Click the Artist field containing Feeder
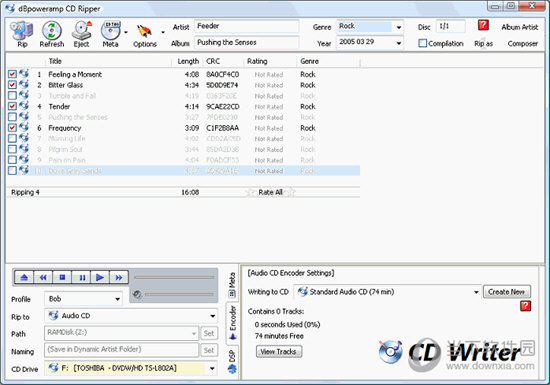This screenshot has height=385, width=550. point(246,26)
